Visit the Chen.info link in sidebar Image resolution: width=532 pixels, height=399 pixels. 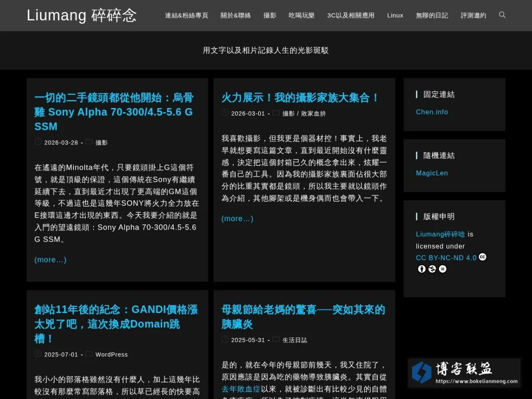(x=432, y=112)
